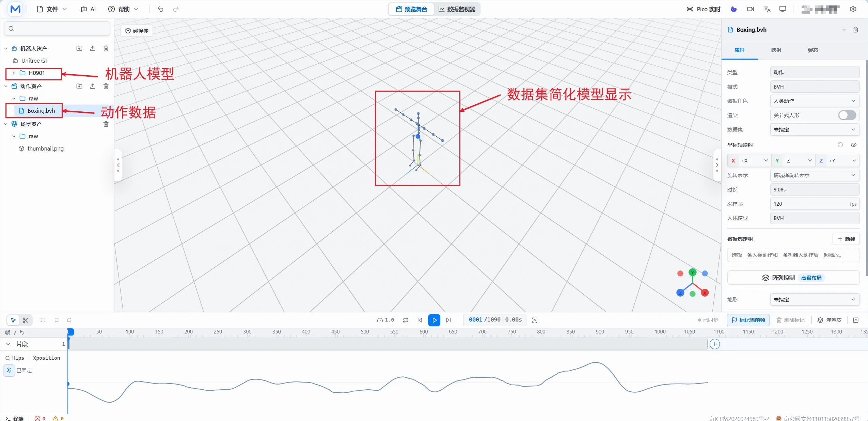Viewport: 868px width, 421px height.
Task: Delete Boxing.bvh via trash icon
Action: tap(856, 30)
